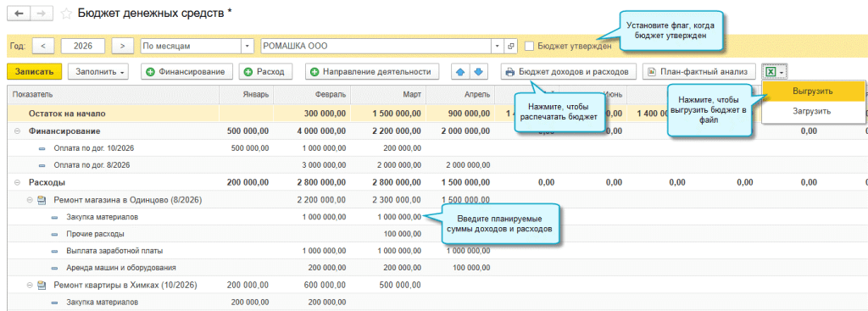
Task: Select Аренда машин и оборудования row
Action: tap(120, 268)
